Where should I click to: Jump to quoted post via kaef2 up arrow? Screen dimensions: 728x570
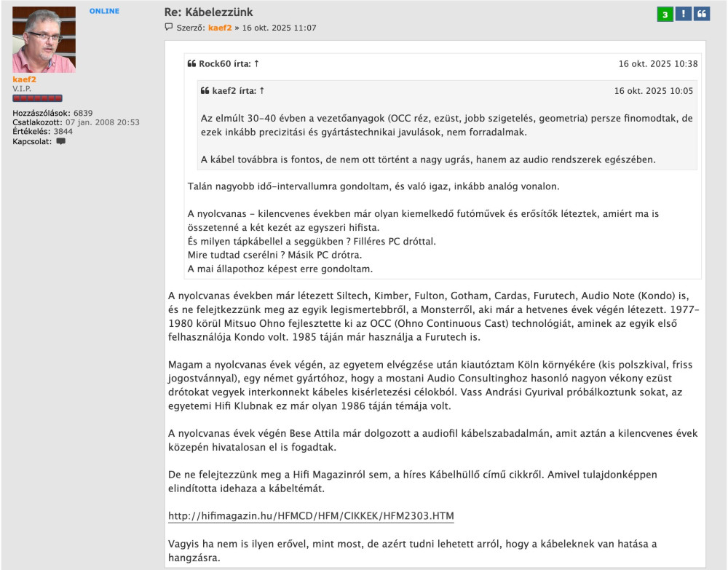[261, 90]
